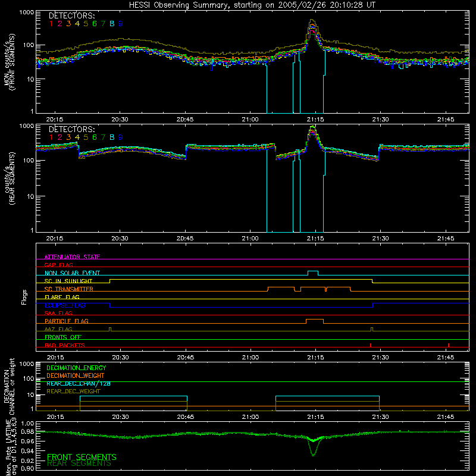Click magenta detector 2 in front segments legend

tap(60, 24)
